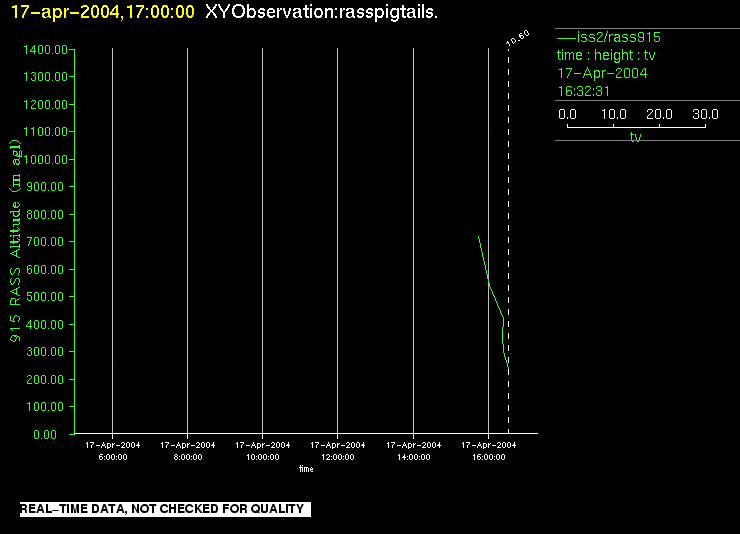Click the 900.00 altitude axis label

click(45, 187)
